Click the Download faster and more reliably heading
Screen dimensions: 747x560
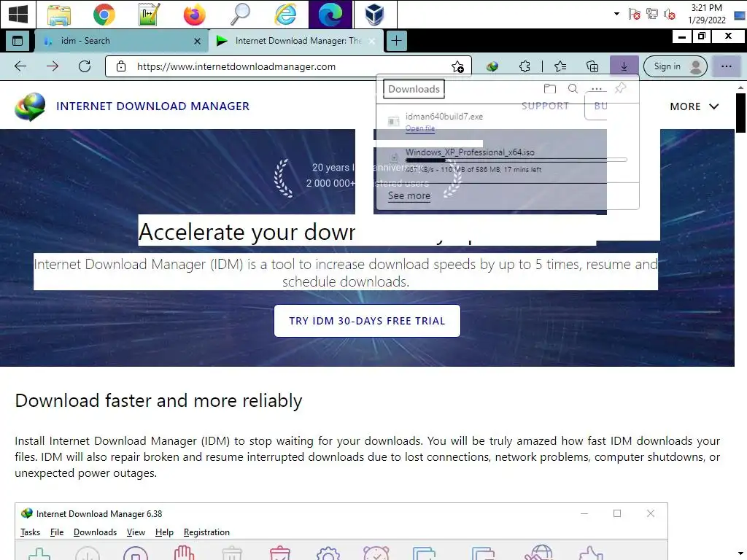pyautogui.click(x=158, y=401)
